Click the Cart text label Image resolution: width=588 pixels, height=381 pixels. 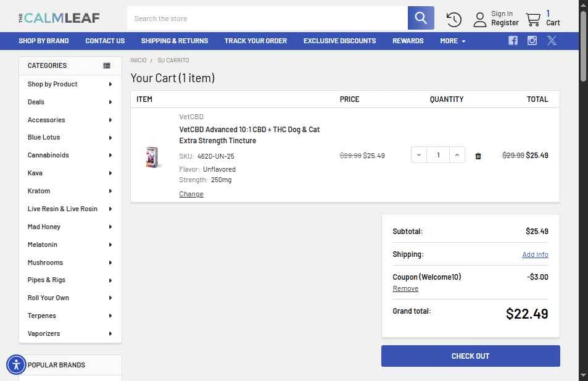point(553,23)
